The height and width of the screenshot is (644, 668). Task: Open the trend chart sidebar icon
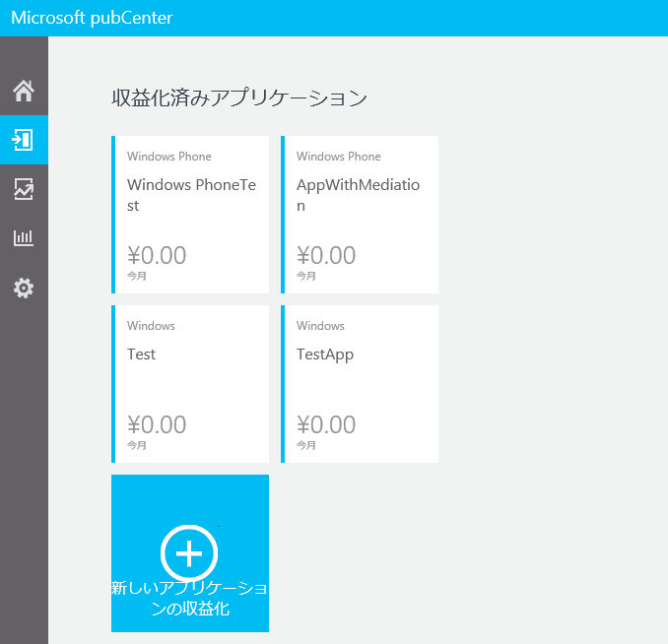click(x=24, y=189)
